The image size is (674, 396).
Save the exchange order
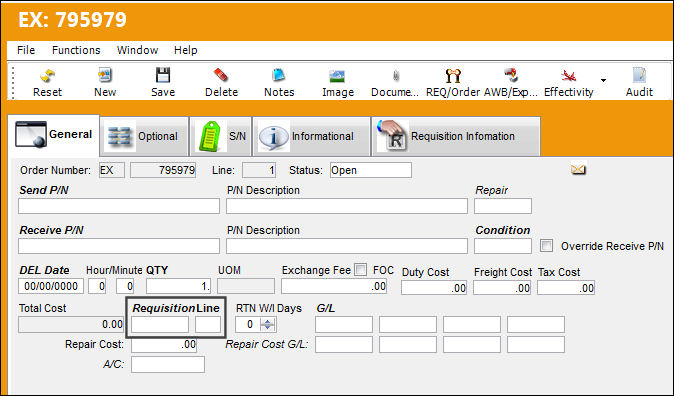(x=163, y=83)
